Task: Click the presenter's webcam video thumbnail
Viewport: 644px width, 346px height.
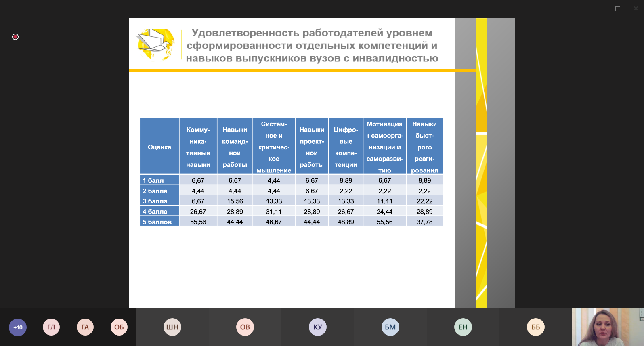Action: [x=608, y=327]
